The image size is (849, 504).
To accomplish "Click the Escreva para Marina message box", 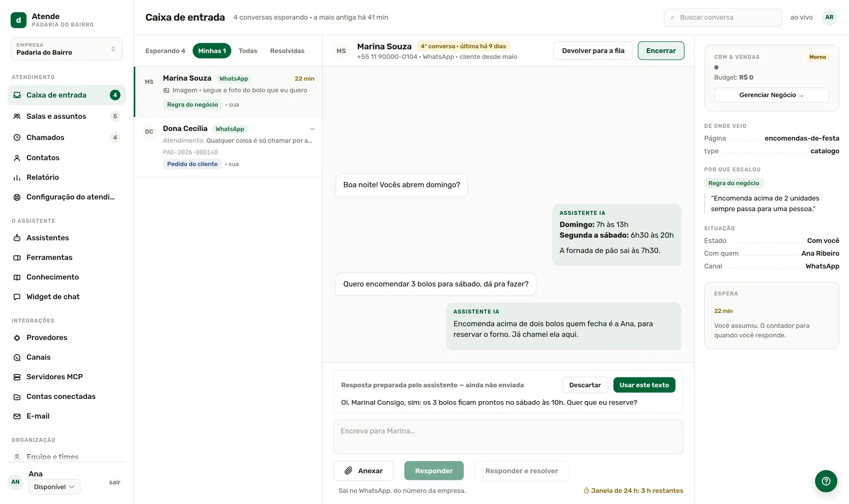I will (x=508, y=437).
